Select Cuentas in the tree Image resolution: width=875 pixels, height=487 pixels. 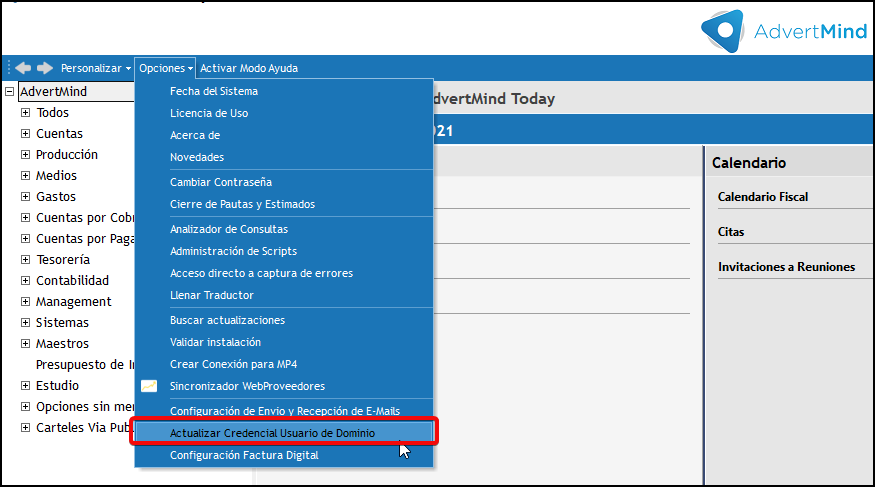(59, 133)
